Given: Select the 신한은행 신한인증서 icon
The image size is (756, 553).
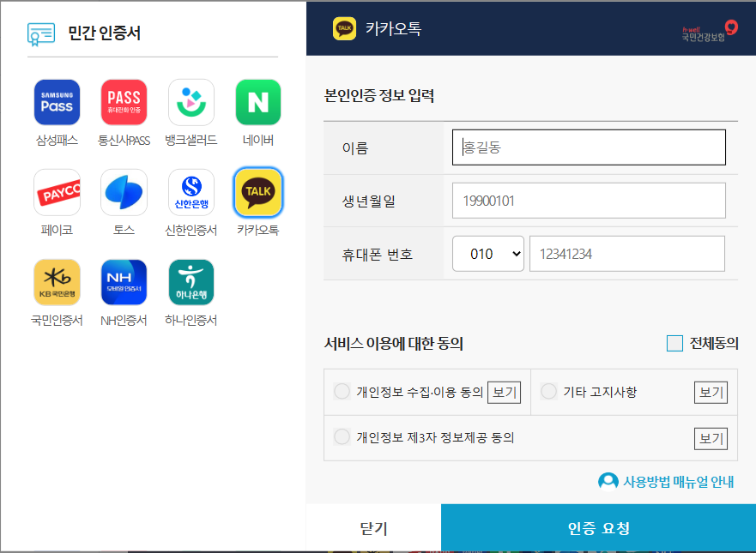Looking at the screenshot, I should click(191, 192).
